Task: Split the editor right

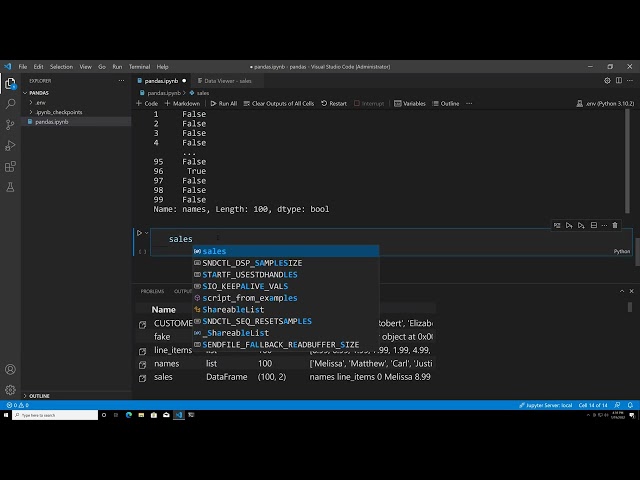Action: [x=619, y=81]
